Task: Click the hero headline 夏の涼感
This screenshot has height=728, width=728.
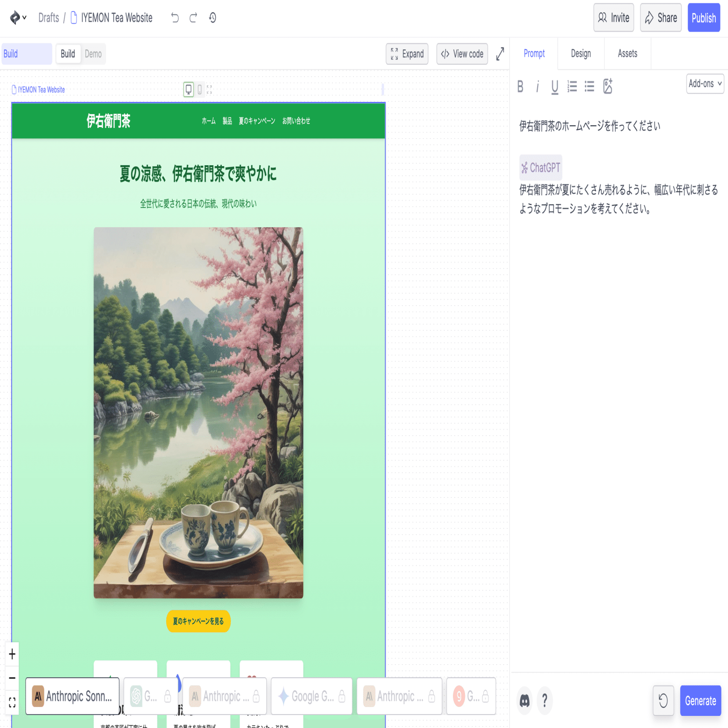Action: click(x=198, y=174)
